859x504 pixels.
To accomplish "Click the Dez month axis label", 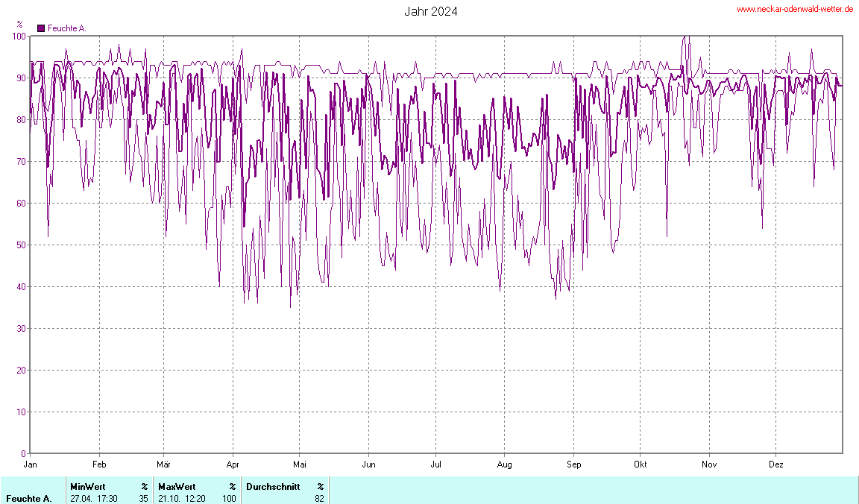I will pyautogui.click(x=775, y=464).
